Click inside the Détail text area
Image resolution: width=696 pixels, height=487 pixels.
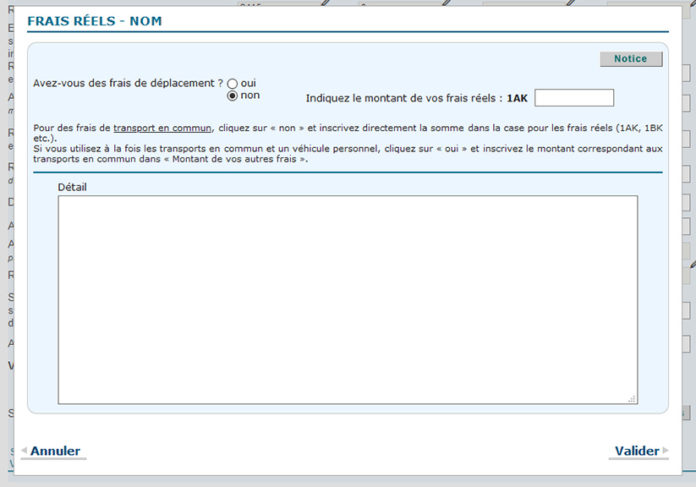347,299
